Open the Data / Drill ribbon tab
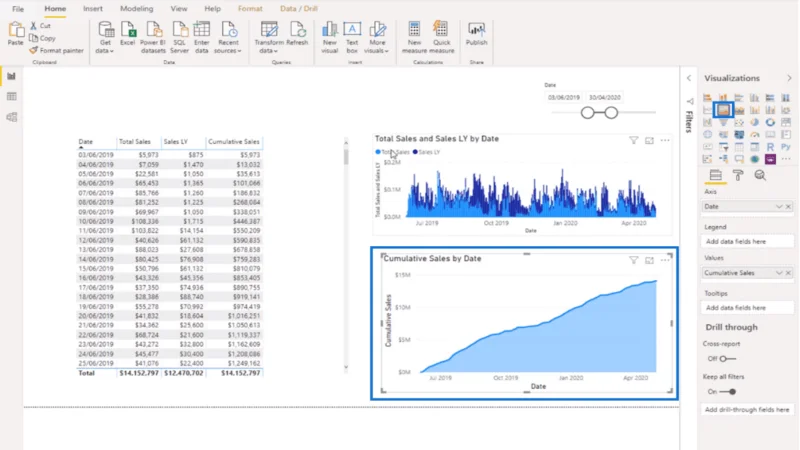 point(298,9)
